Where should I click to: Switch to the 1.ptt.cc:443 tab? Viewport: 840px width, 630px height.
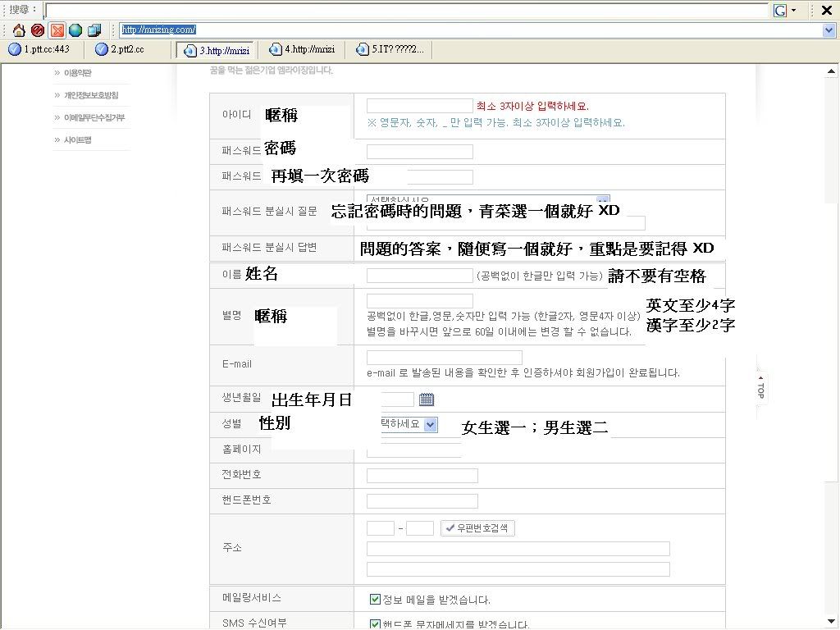[41, 49]
